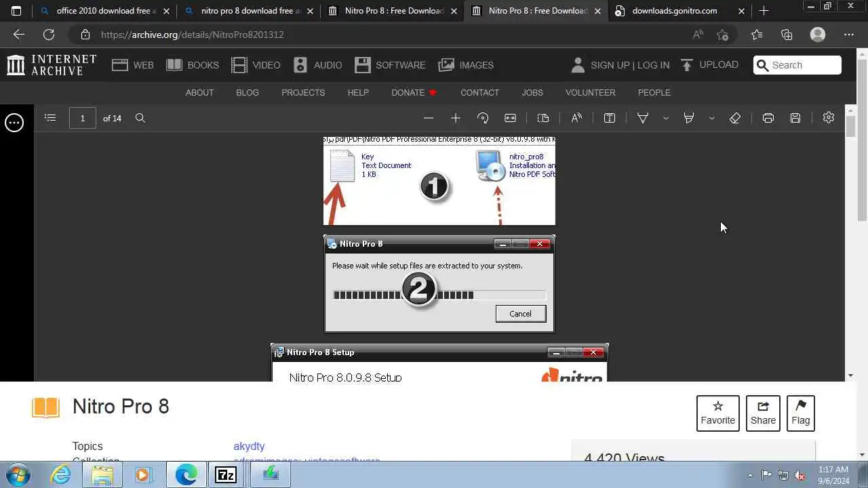Open the browser profile avatar

(818, 35)
